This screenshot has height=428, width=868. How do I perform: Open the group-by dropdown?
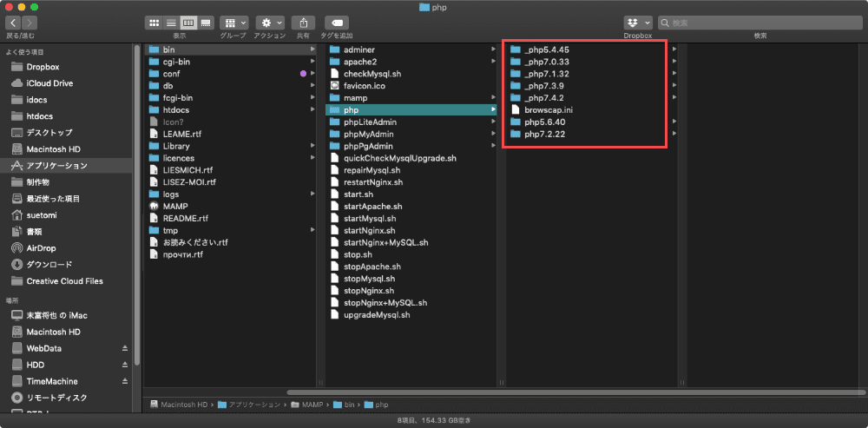point(233,23)
